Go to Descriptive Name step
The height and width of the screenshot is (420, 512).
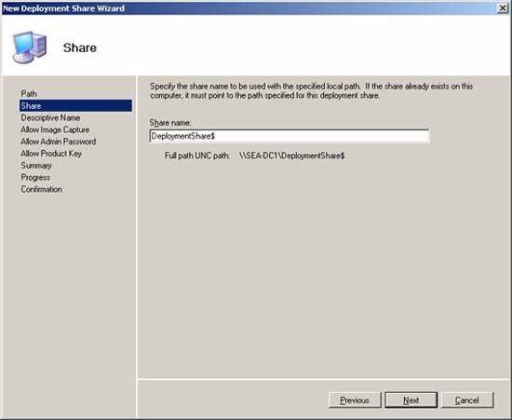point(50,117)
